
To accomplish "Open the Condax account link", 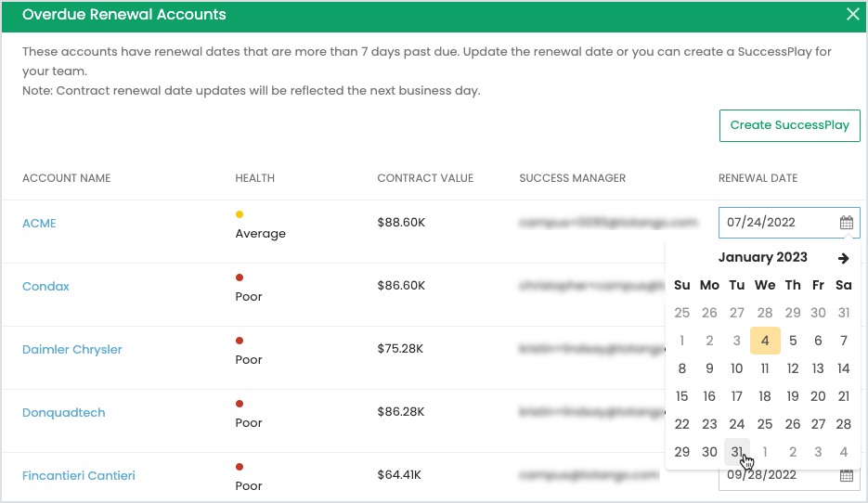I will click(45, 287).
